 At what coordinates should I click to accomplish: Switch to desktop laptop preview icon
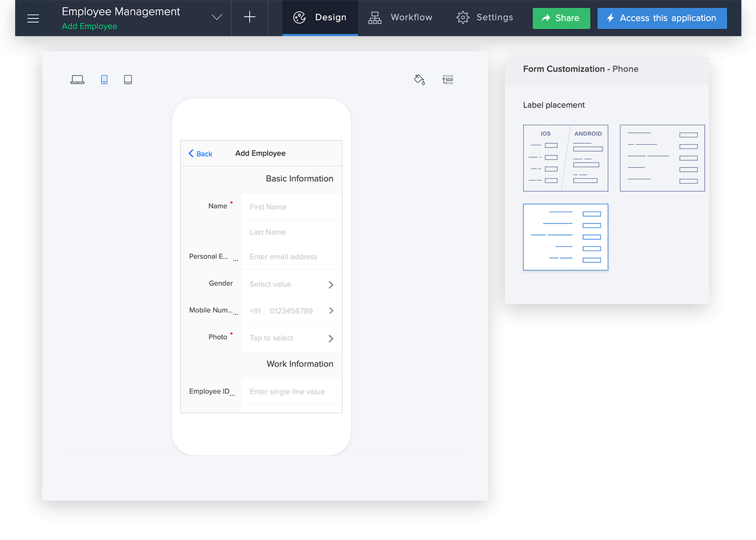[77, 80]
